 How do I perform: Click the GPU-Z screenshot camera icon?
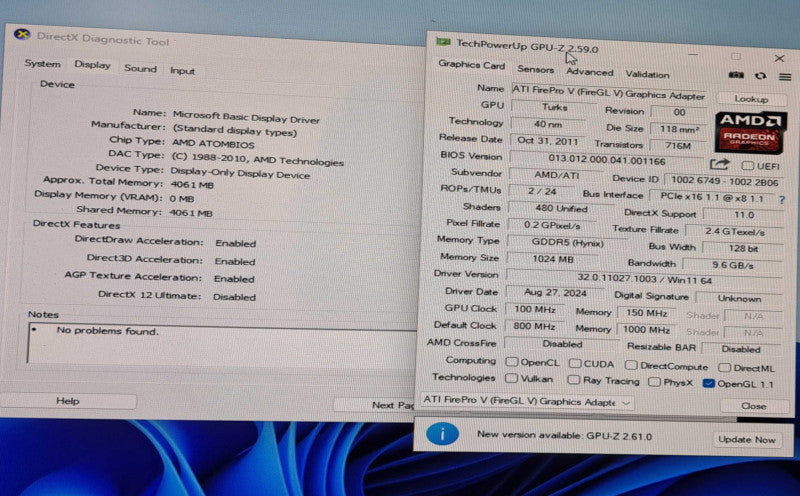tap(736, 75)
